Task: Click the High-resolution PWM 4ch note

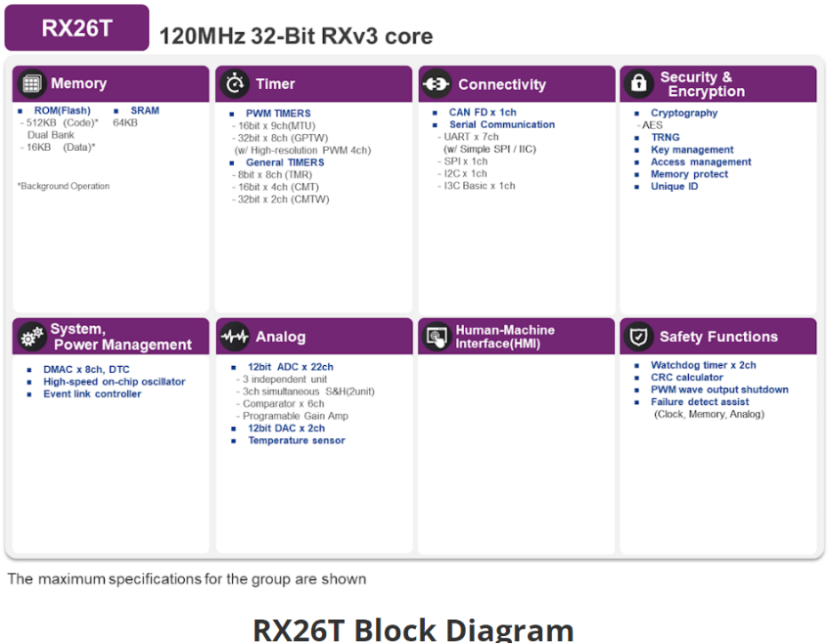Action: point(303,150)
